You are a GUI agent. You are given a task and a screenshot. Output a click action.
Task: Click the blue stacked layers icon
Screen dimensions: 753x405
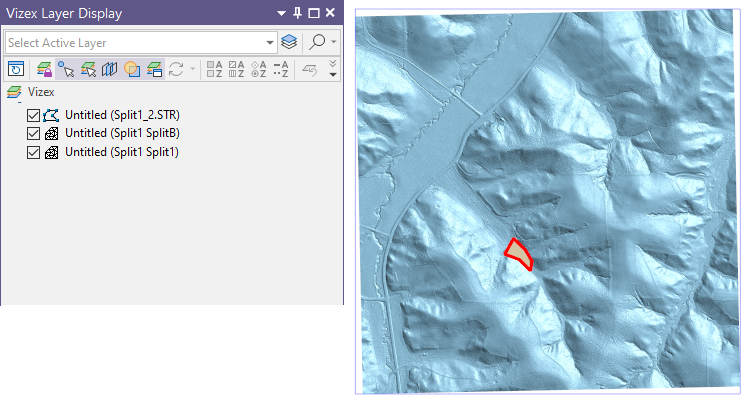point(289,42)
